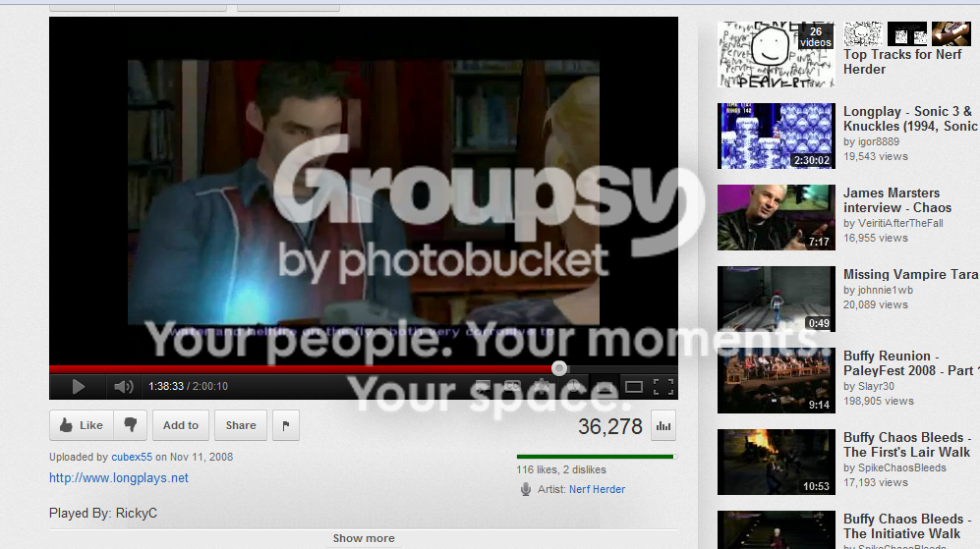The image size is (980, 549).
Task: Play the longplay video
Action: point(78,387)
